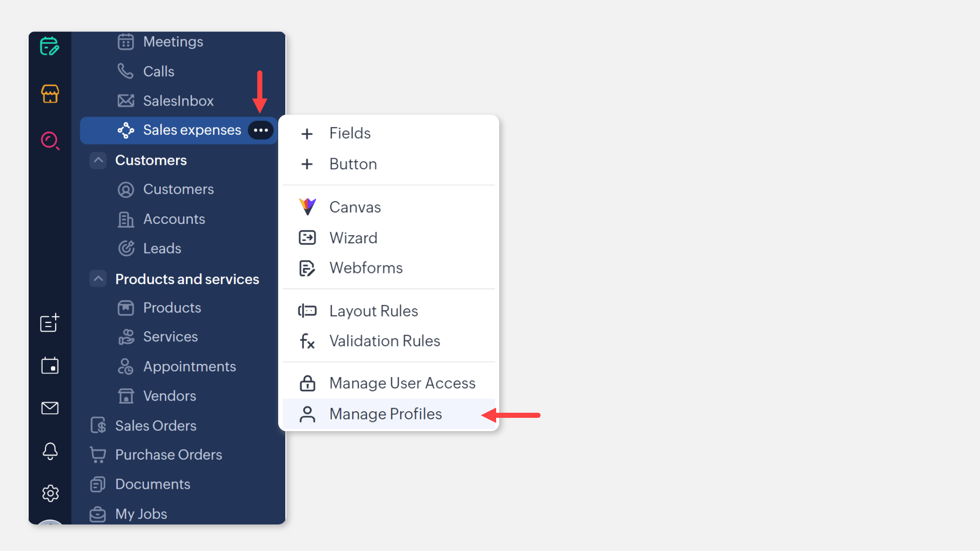Open the calendar icon in left rail

[x=50, y=366]
